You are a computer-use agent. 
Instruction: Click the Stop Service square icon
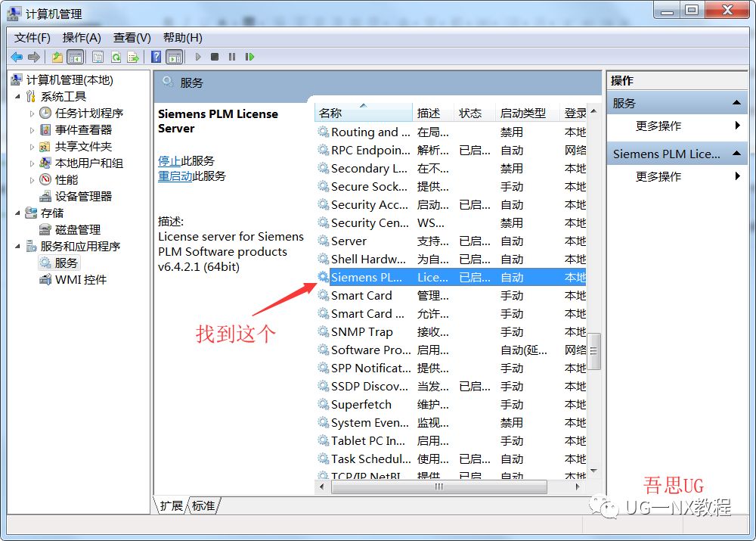point(215,57)
